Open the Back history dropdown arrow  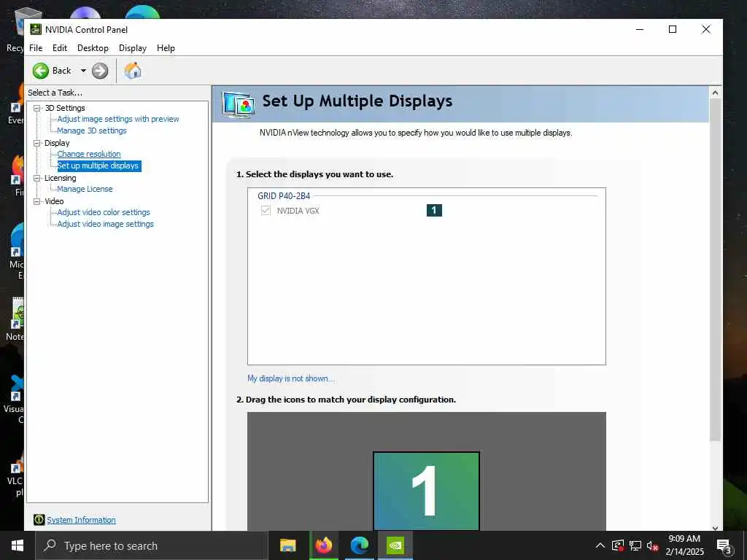(x=83, y=71)
